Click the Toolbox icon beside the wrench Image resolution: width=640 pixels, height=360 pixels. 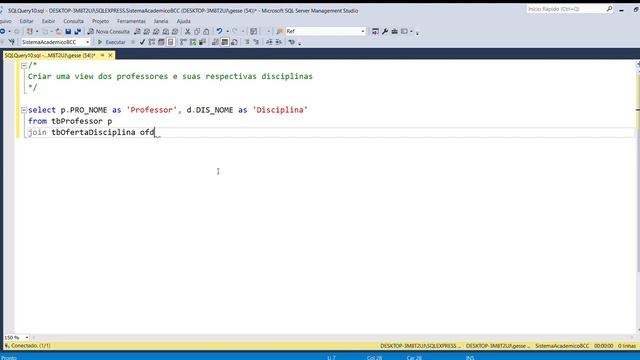[x=394, y=31]
